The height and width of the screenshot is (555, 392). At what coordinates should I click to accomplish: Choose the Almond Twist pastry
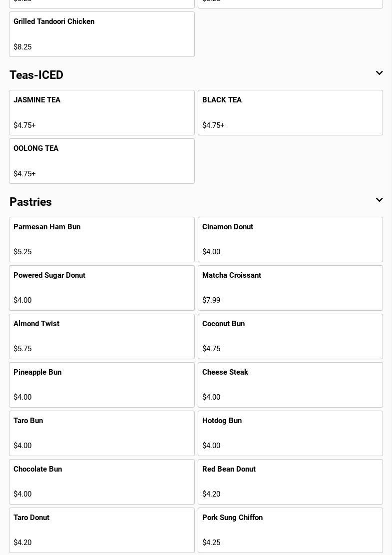(x=102, y=336)
